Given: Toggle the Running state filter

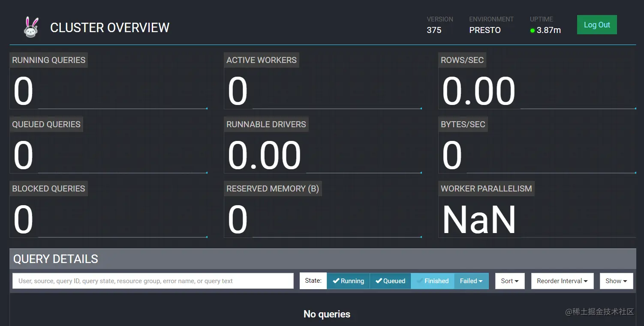Looking at the screenshot, I should coord(348,281).
